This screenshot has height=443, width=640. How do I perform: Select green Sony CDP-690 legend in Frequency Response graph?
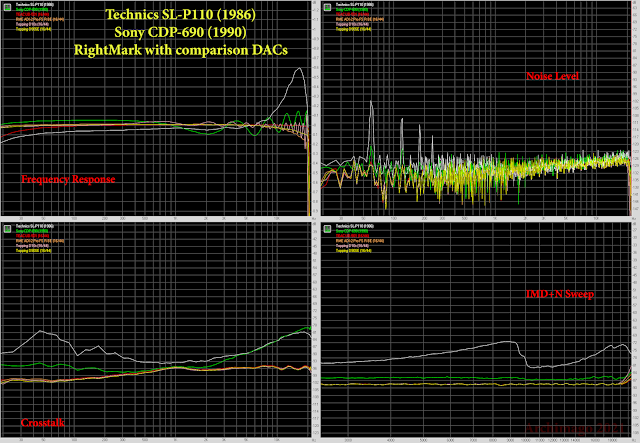click(32, 9)
